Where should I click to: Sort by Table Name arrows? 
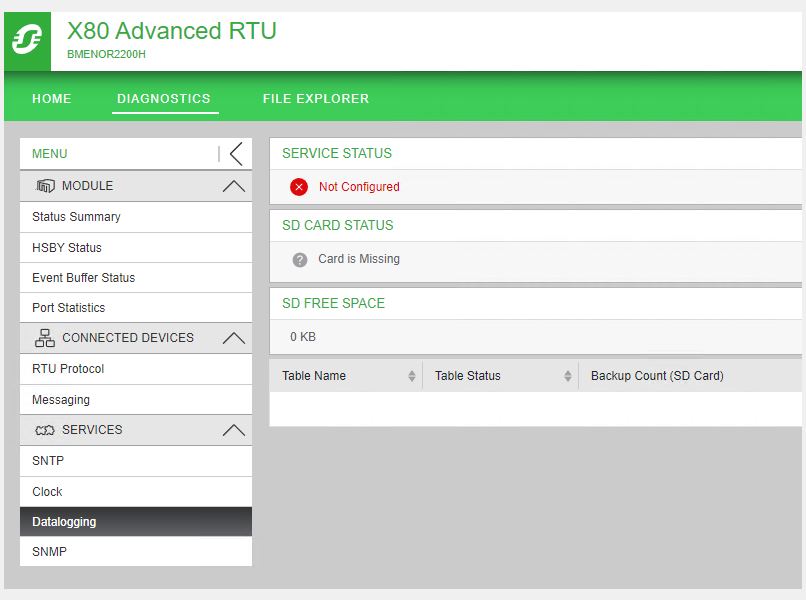tap(412, 376)
